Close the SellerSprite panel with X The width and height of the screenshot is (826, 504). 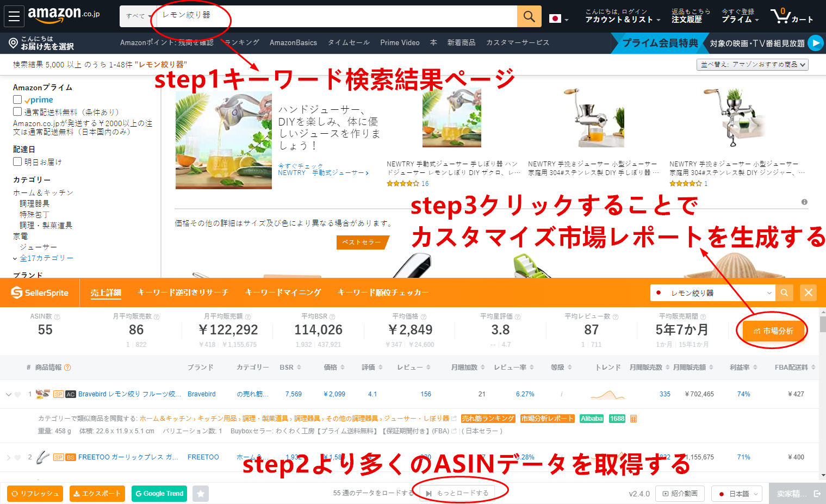809,293
